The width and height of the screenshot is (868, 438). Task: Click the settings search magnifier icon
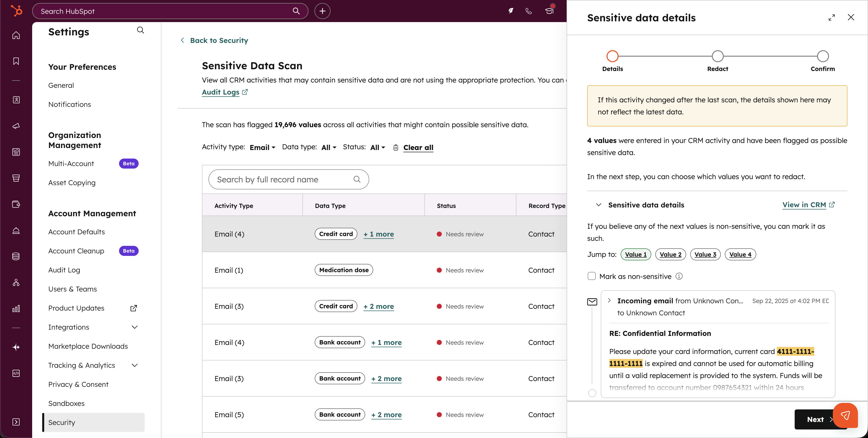(x=140, y=30)
